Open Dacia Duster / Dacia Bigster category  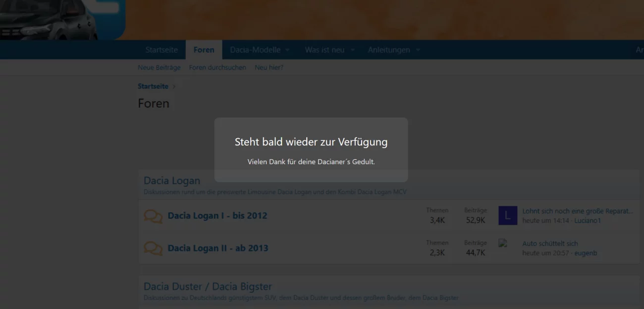208,286
